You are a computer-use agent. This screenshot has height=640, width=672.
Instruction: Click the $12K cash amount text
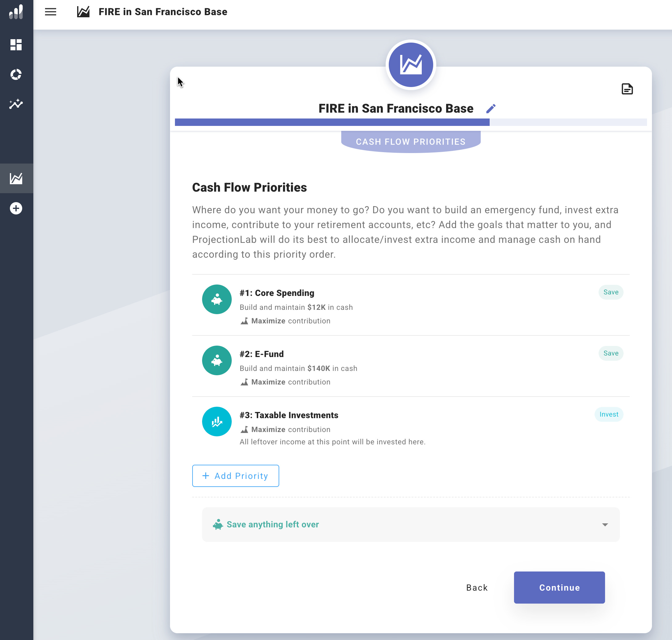point(316,307)
